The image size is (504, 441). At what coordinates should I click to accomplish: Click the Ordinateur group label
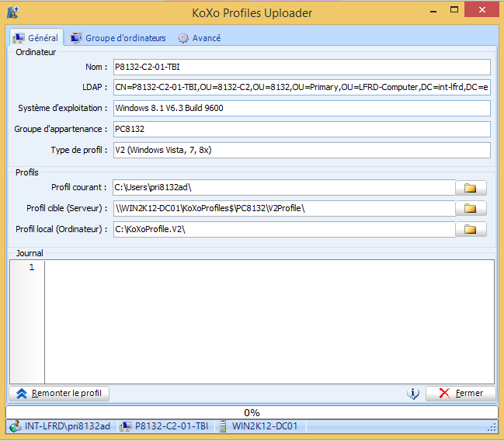point(36,52)
